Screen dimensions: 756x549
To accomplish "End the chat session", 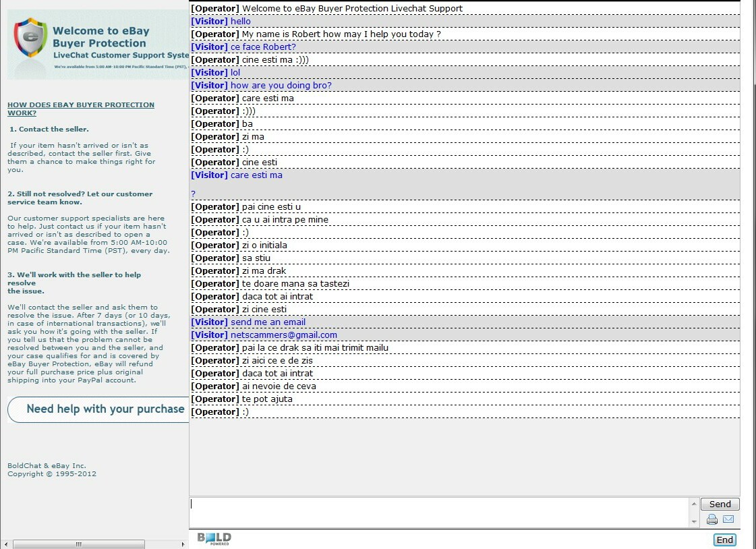I will (x=725, y=540).
